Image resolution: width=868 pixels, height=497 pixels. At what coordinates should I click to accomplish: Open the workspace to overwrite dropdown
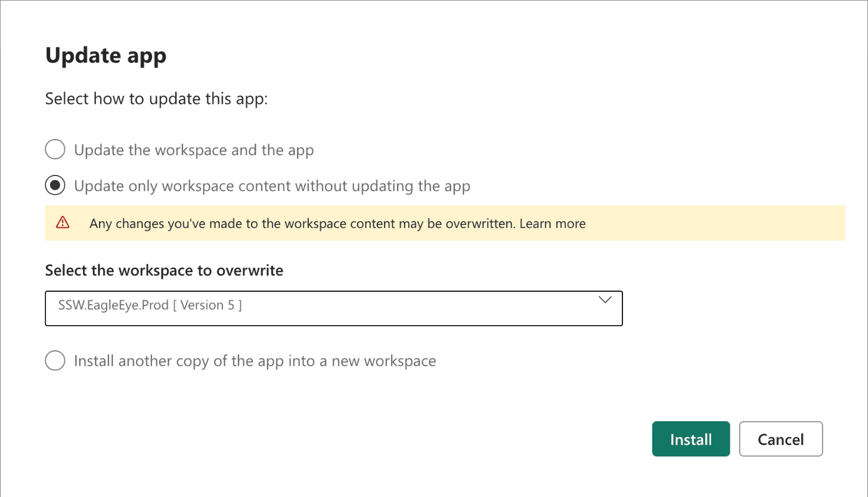(334, 308)
